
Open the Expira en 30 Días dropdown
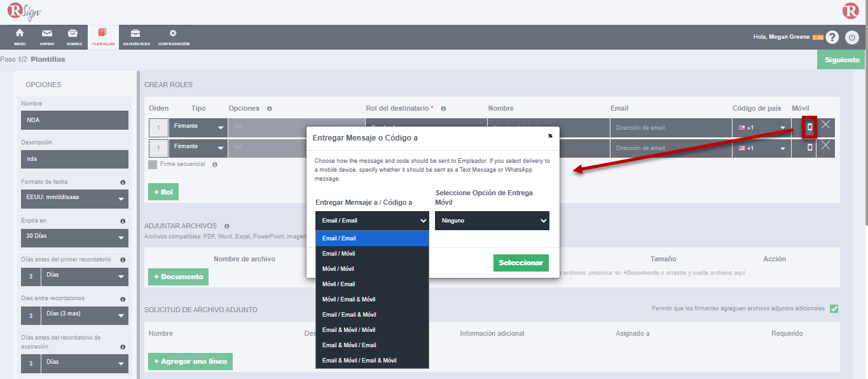(75, 237)
